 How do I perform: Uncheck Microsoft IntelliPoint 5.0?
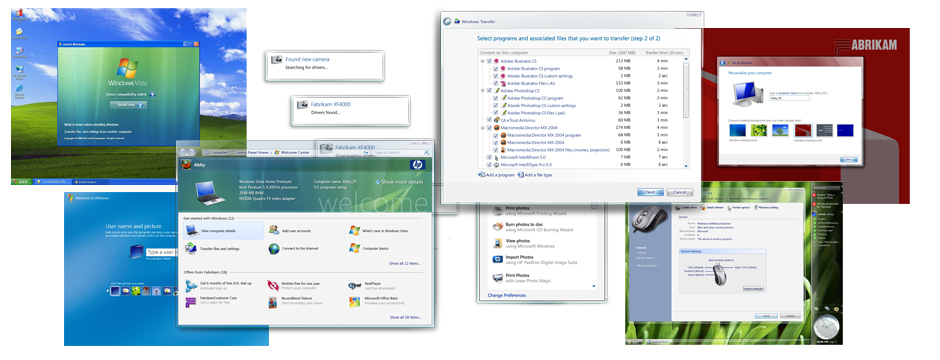(x=489, y=157)
